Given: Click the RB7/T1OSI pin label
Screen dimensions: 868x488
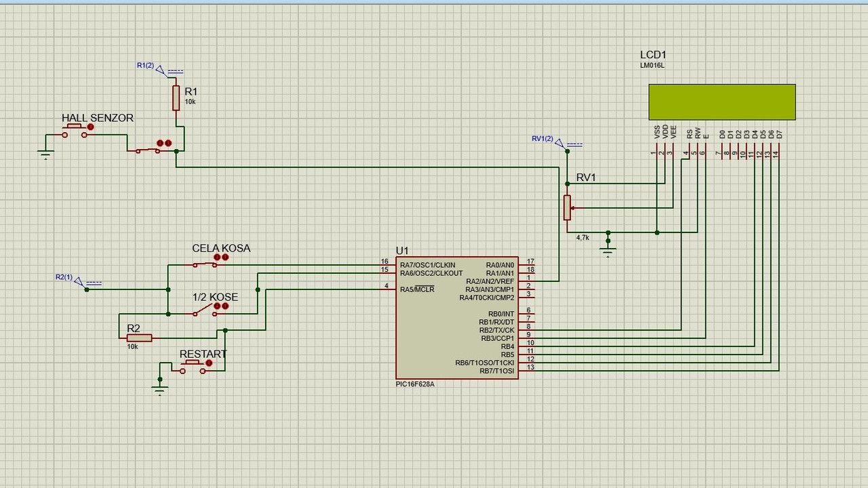Looking at the screenshot, I should pos(497,371).
